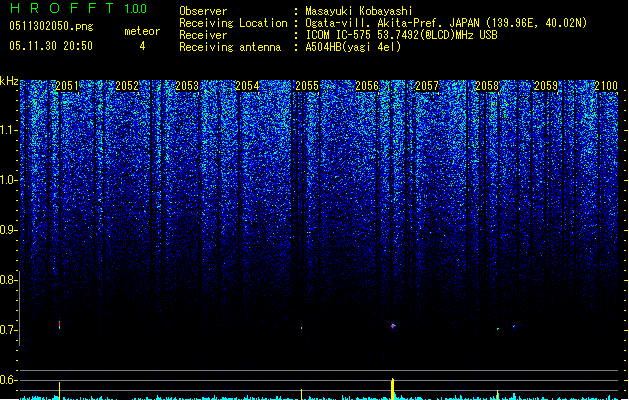Click the red meteor echo spot below 2056

393,326
